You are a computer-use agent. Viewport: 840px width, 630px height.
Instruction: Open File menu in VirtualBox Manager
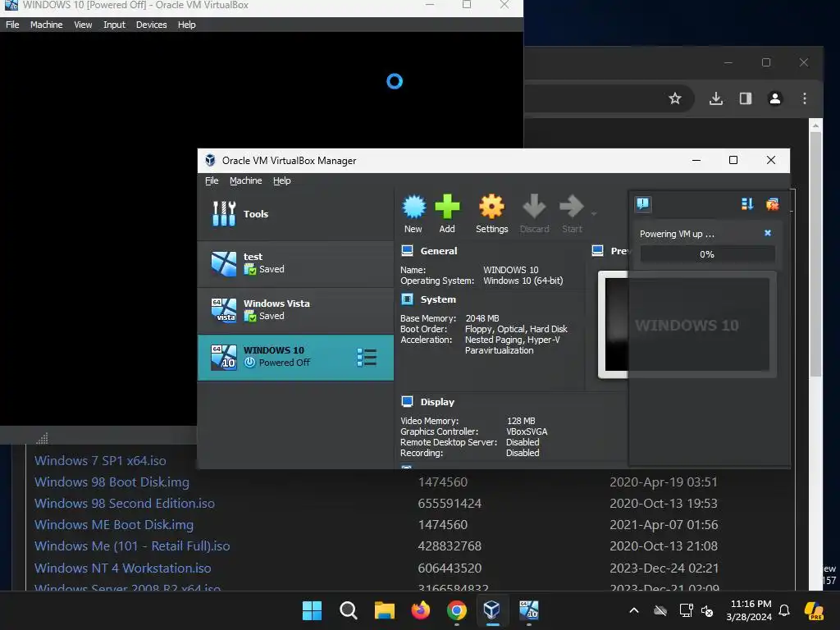212,180
